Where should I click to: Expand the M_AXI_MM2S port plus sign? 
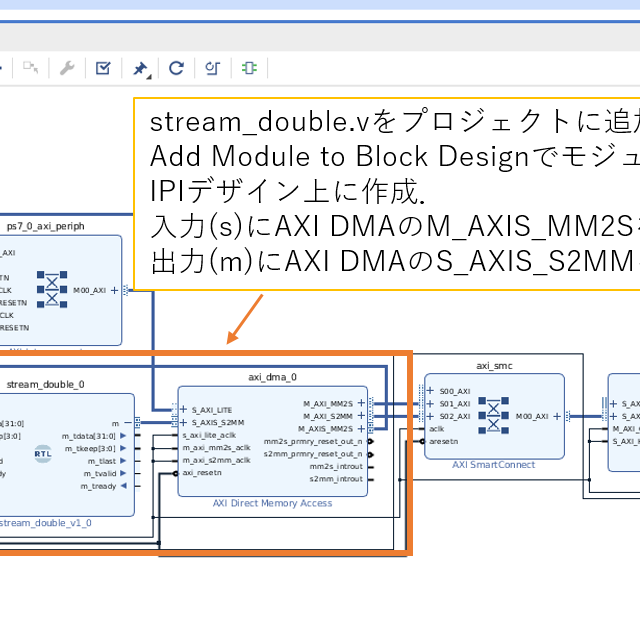(x=362, y=403)
